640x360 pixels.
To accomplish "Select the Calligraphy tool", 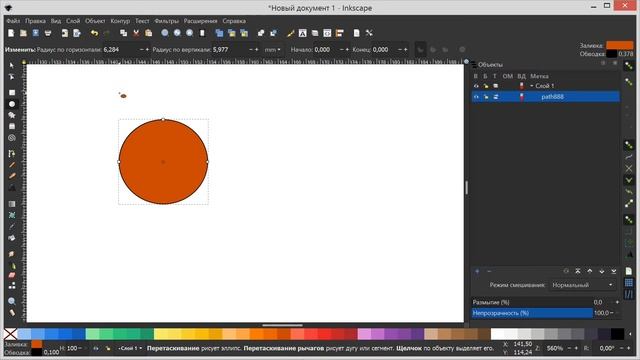I will (12, 176).
